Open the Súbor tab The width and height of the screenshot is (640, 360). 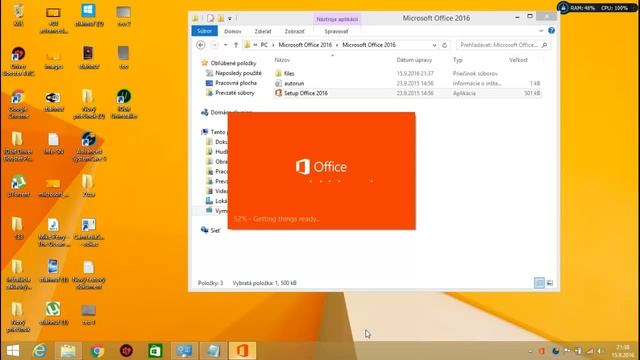pos(204,31)
